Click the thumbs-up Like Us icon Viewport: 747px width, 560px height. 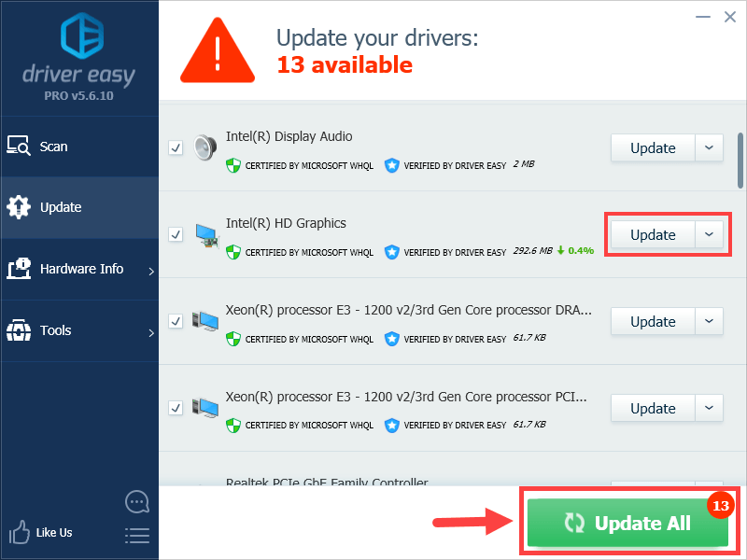[x=19, y=532]
